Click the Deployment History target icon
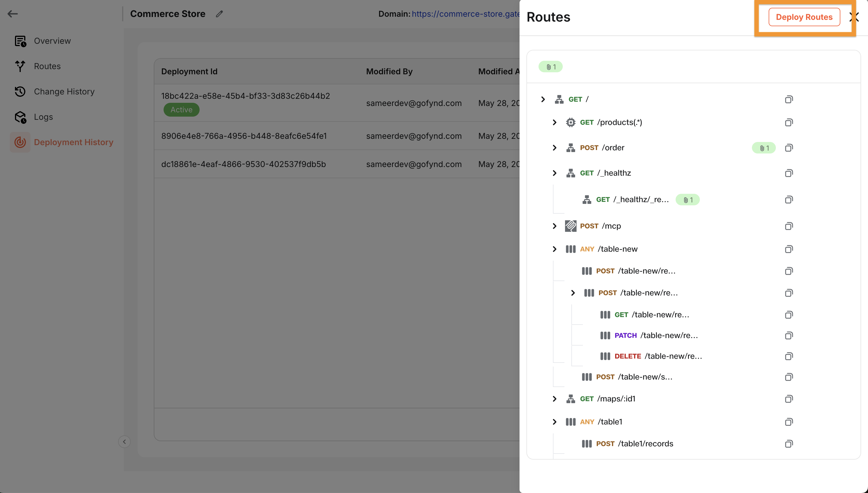Image resolution: width=868 pixels, height=493 pixels. (x=20, y=142)
